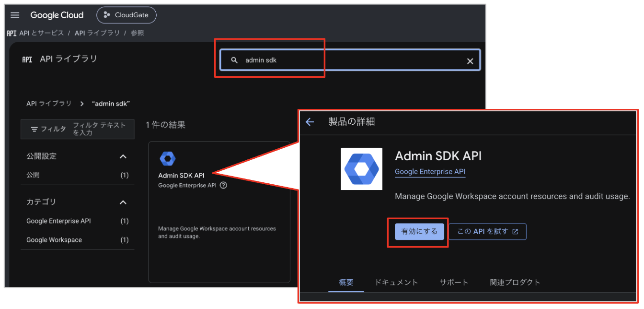Filter by 公開 visibility option

(x=78, y=175)
